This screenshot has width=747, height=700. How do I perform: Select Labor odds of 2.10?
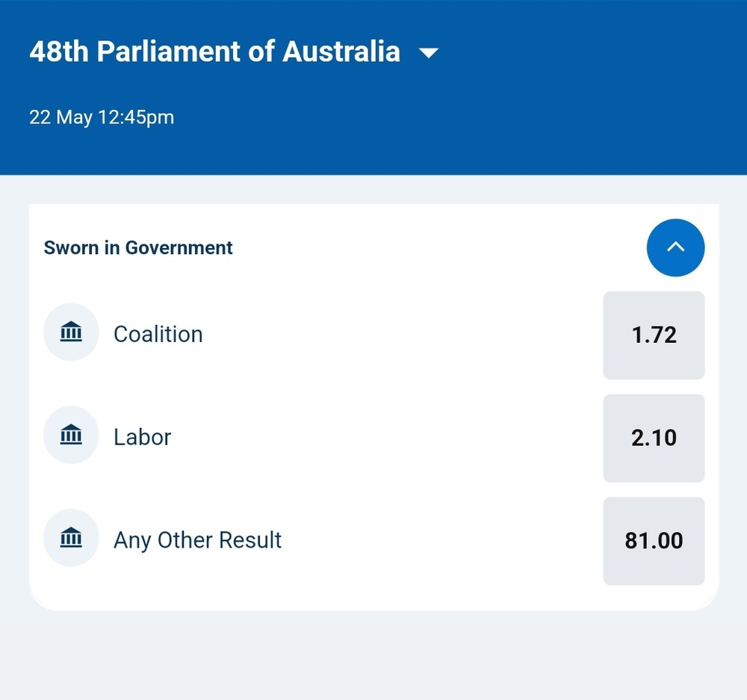point(654,438)
